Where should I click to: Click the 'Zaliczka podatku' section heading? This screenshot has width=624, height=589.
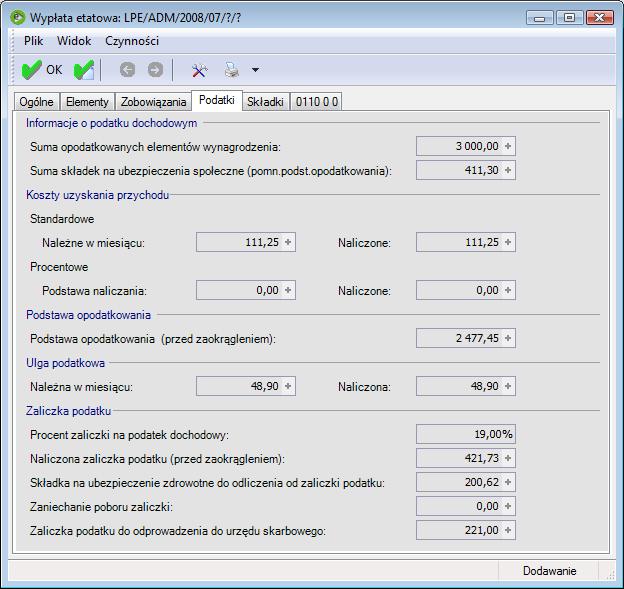click(68, 411)
